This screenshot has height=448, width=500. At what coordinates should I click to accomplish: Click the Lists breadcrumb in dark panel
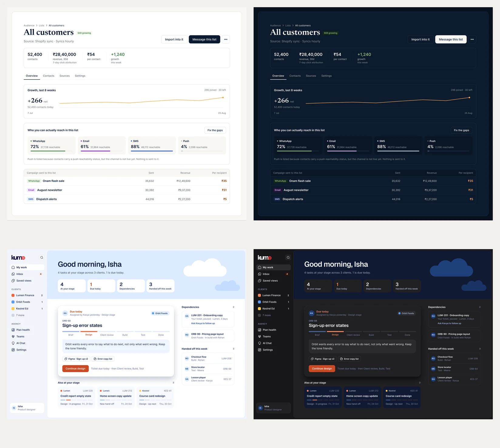[x=288, y=25]
